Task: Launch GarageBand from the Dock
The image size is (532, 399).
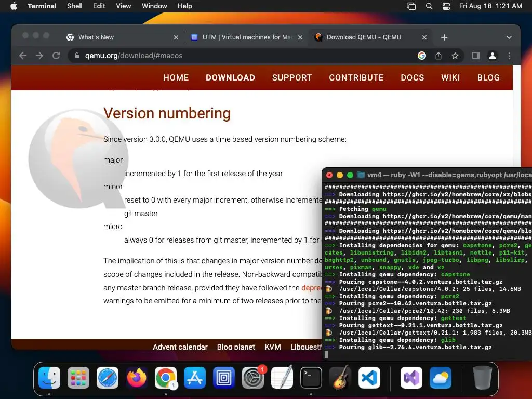Action: [340, 378]
